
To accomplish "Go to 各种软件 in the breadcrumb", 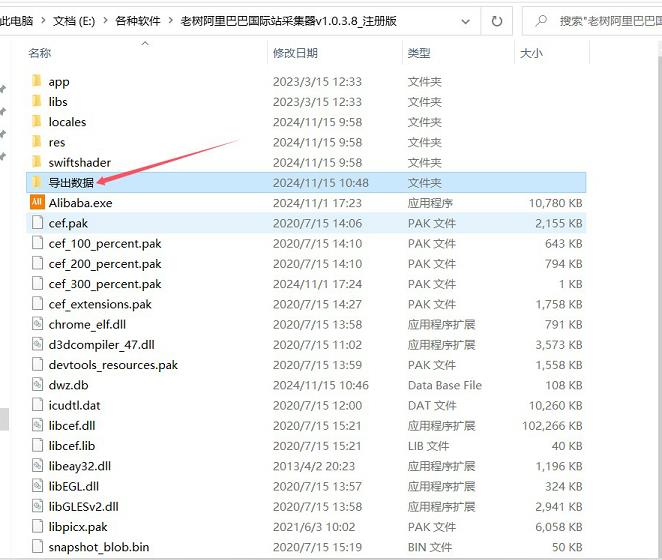I will click(138, 21).
